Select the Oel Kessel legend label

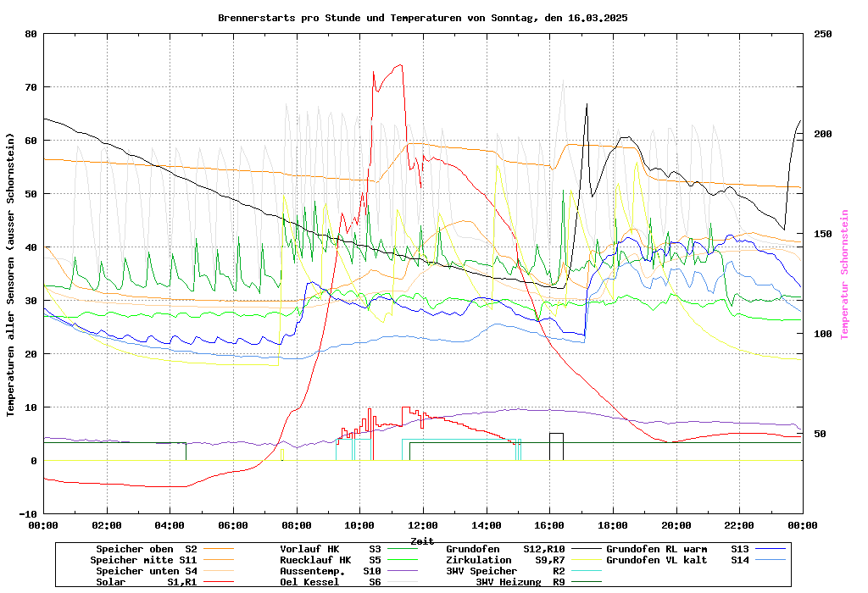[x=309, y=582]
